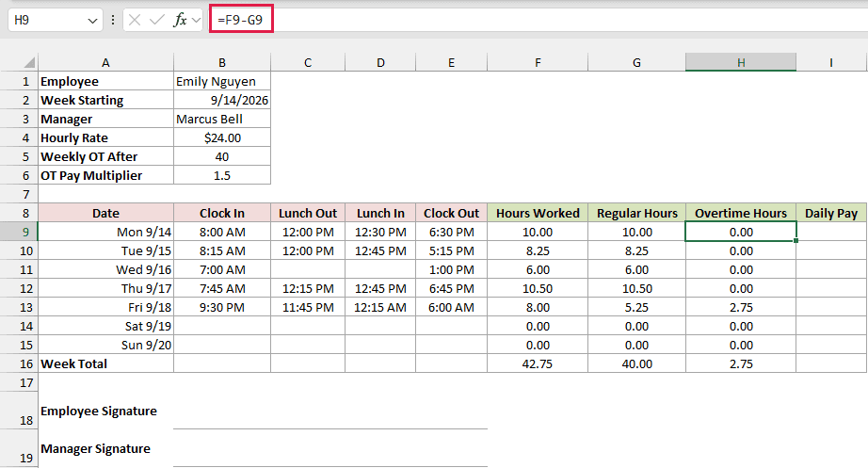Select column E header

click(451, 62)
